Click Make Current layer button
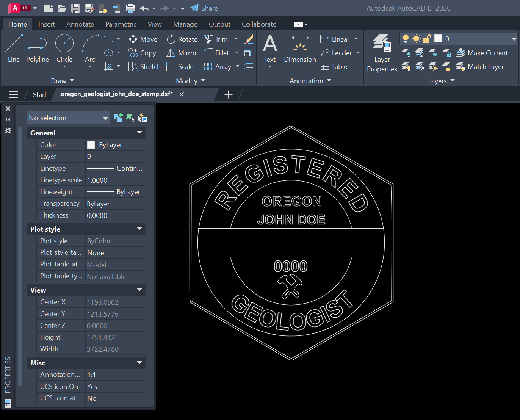The width and height of the screenshot is (520, 420). point(482,53)
